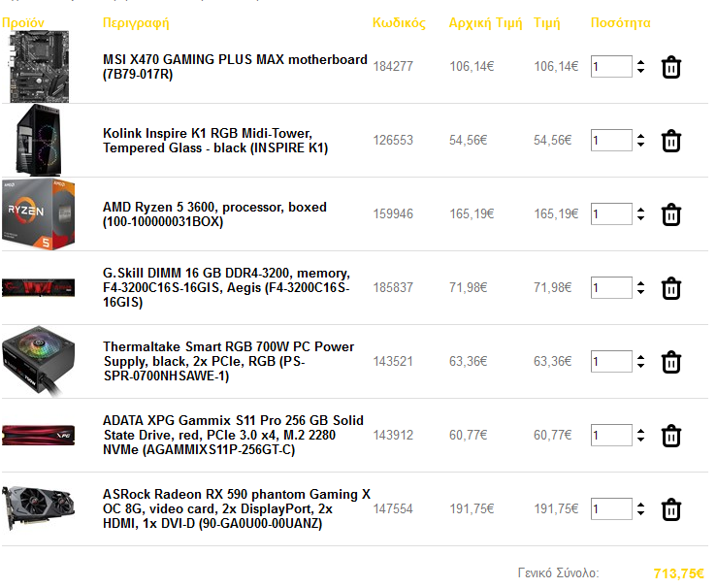
Task: Increase quantity of Thermaltake power supply
Action: pyautogui.click(x=640, y=358)
